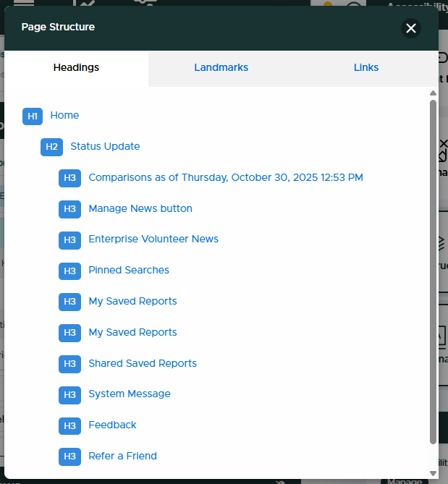Select the Headings tab
448x484 pixels.
click(76, 68)
